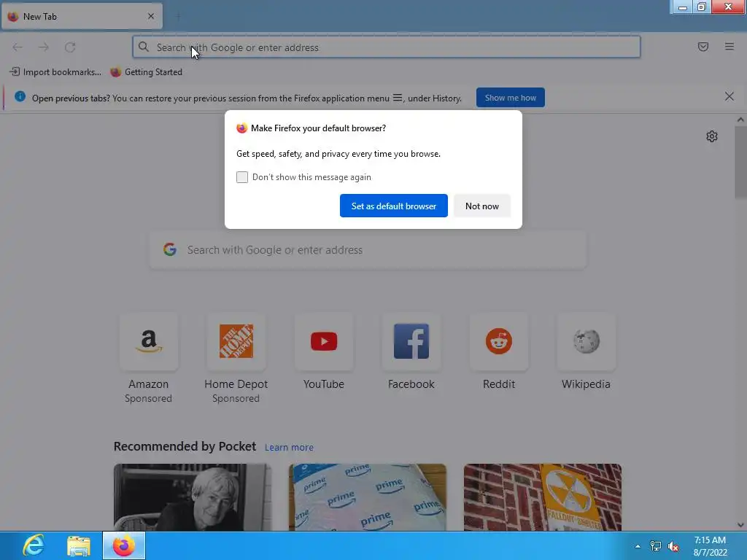Click the scrollbar down arrow
The width and height of the screenshot is (747, 560).
pyautogui.click(x=740, y=525)
